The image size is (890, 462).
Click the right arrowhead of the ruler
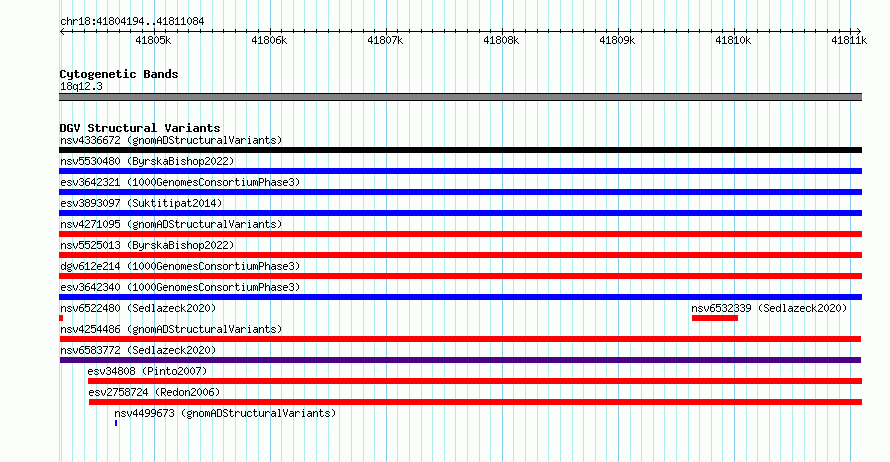coord(859,32)
